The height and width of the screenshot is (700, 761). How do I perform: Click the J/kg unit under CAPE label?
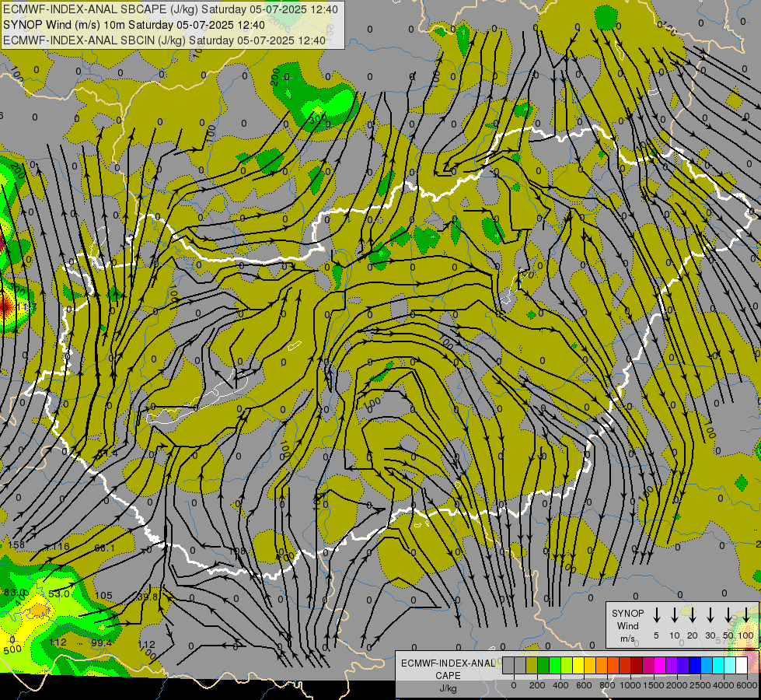click(x=448, y=688)
